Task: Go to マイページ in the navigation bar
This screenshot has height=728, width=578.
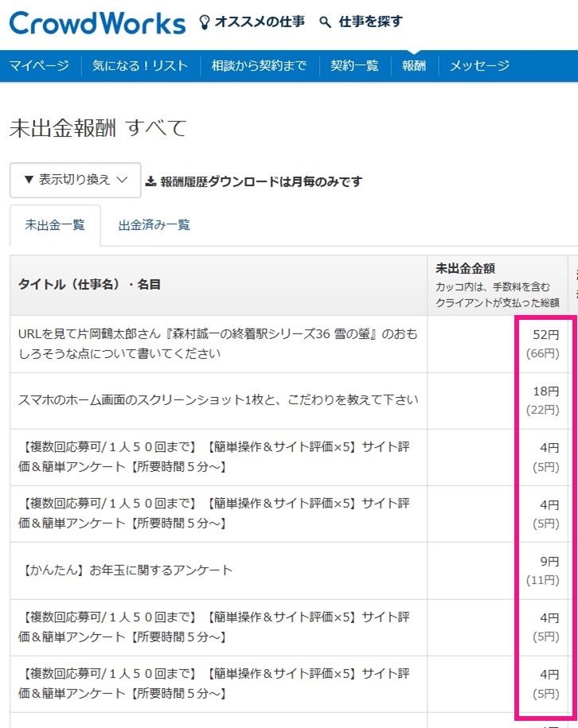Action: 40,65
